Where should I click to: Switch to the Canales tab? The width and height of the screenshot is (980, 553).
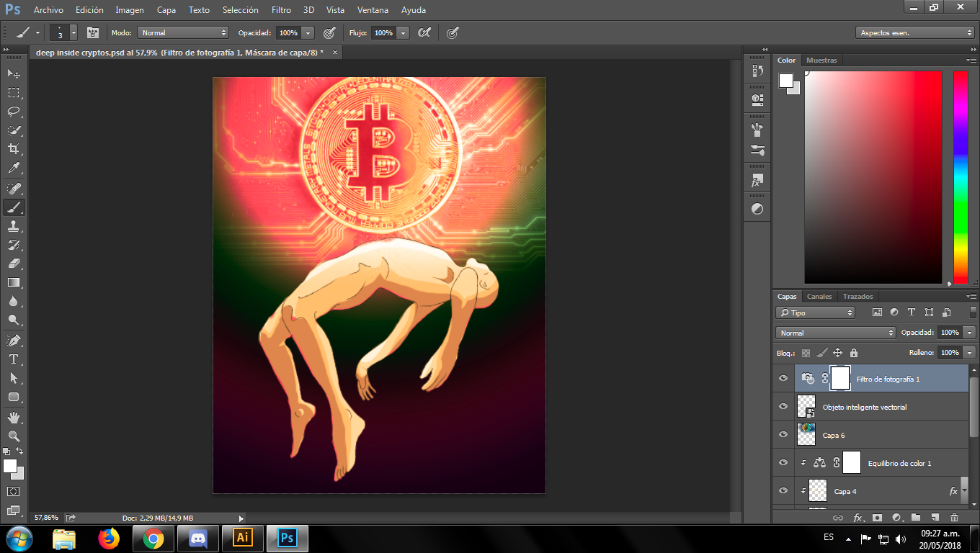tap(819, 297)
